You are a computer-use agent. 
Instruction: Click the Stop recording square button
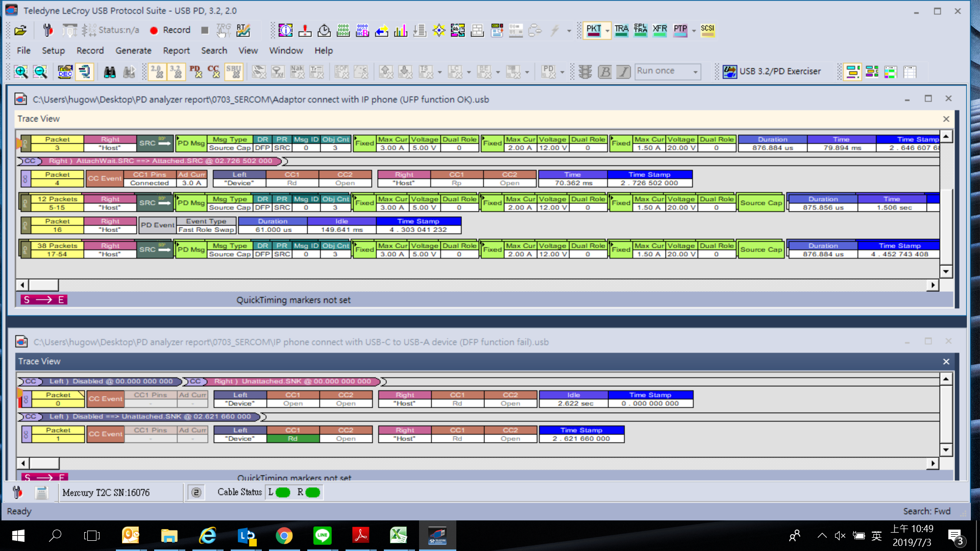pyautogui.click(x=205, y=31)
